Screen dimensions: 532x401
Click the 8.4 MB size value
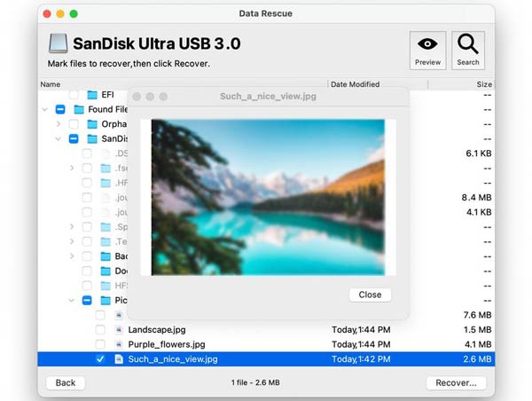click(x=476, y=198)
